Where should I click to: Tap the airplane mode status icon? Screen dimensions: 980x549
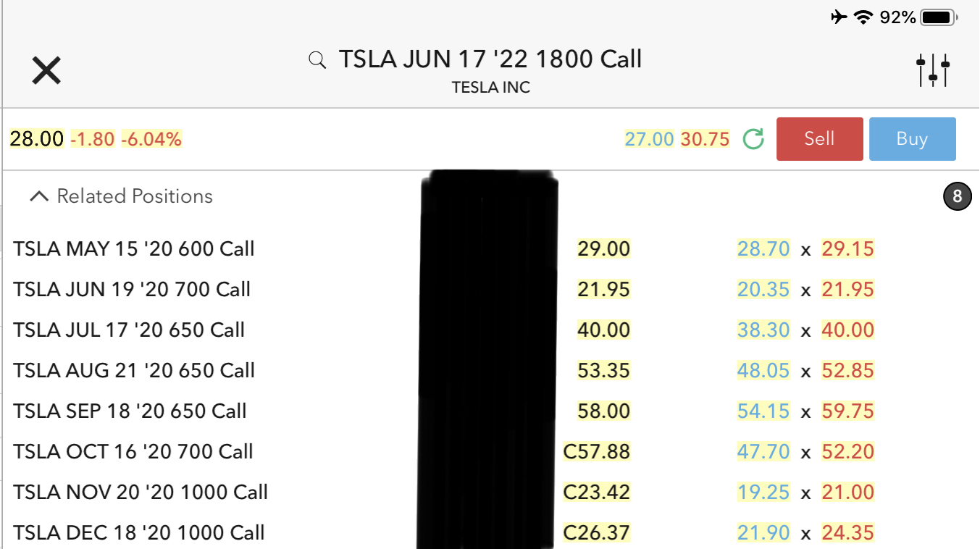[839, 17]
